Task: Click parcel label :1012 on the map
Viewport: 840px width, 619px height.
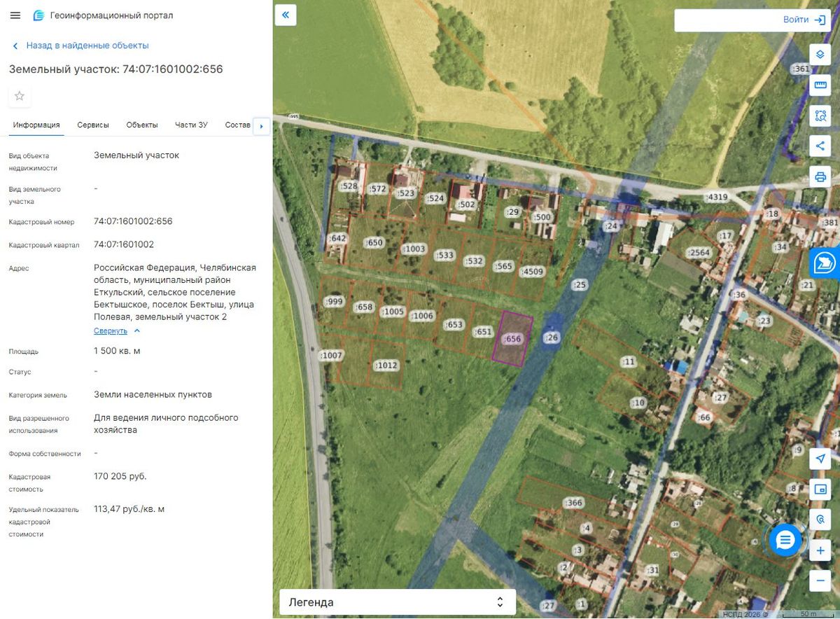Action: (x=386, y=366)
